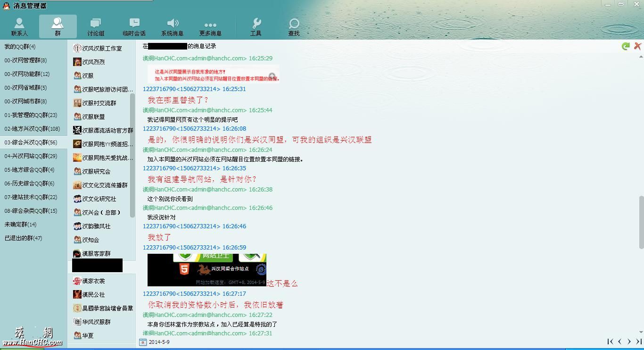644x350 pixels.
Task: Open the 联系人 contacts section
Action: pos(19,27)
